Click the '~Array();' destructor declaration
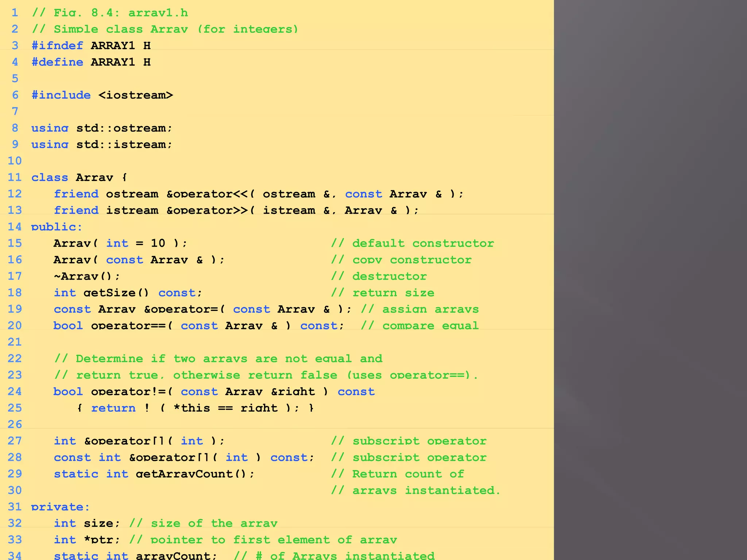747x560 pixels. tap(87, 276)
